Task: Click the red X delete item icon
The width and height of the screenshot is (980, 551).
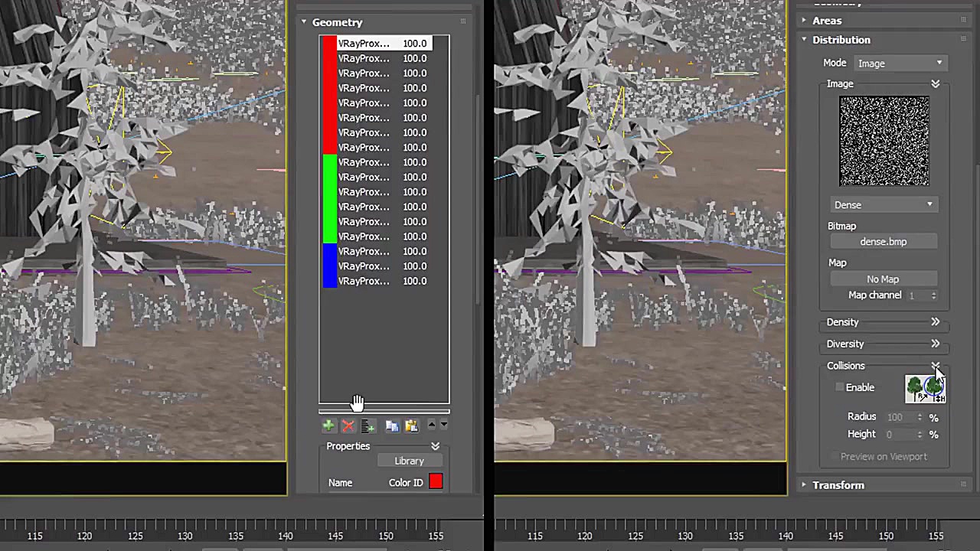Action: (348, 425)
